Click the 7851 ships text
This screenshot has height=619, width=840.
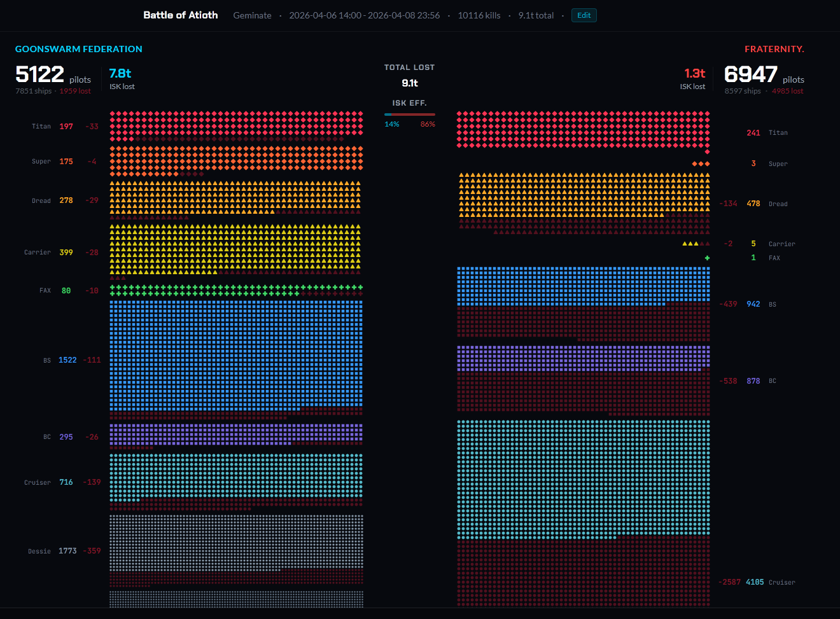pyautogui.click(x=34, y=91)
